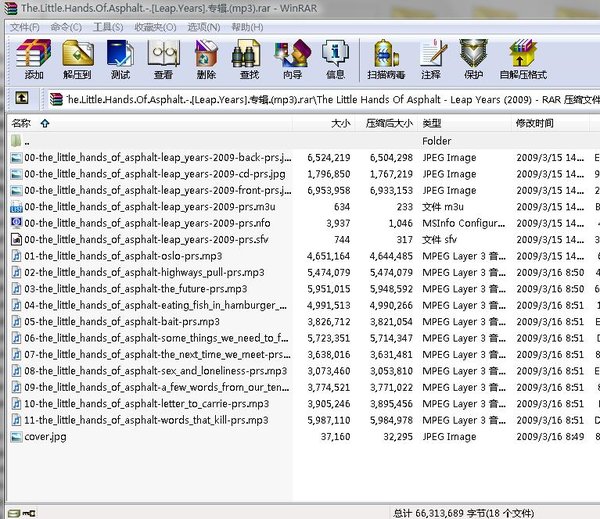
Task: Click the Add (添加) toolbar icon
Action: [34, 59]
